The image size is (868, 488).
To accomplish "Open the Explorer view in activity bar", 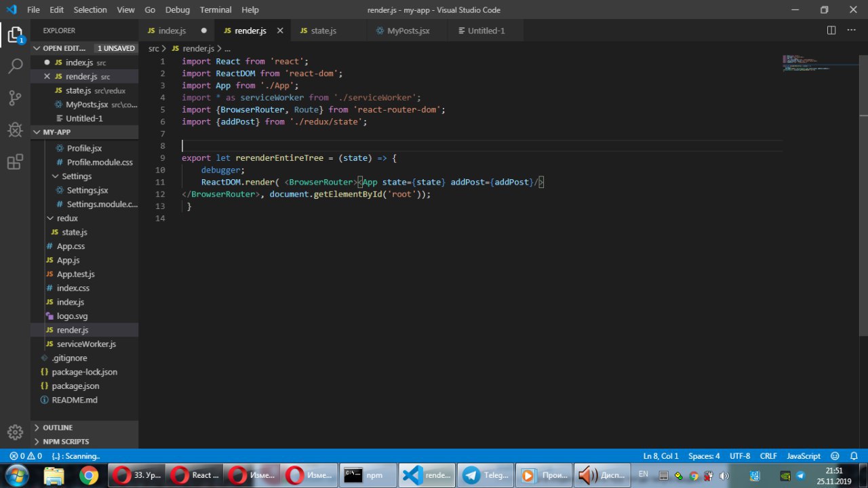I will [15, 35].
